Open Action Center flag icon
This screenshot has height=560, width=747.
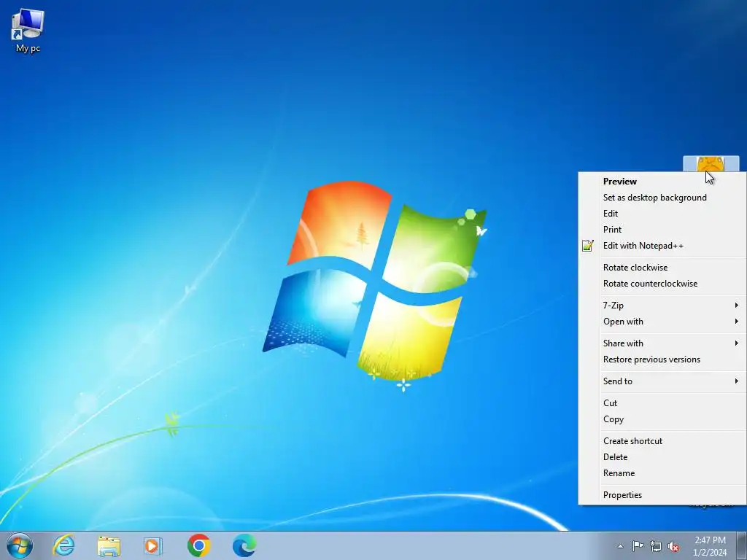pyautogui.click(x=638, y=546)
